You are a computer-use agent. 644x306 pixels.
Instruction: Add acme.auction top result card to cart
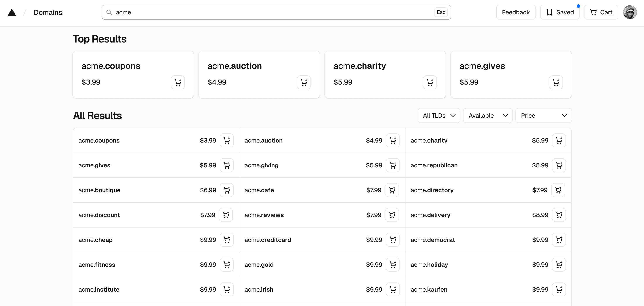[304, 82]
